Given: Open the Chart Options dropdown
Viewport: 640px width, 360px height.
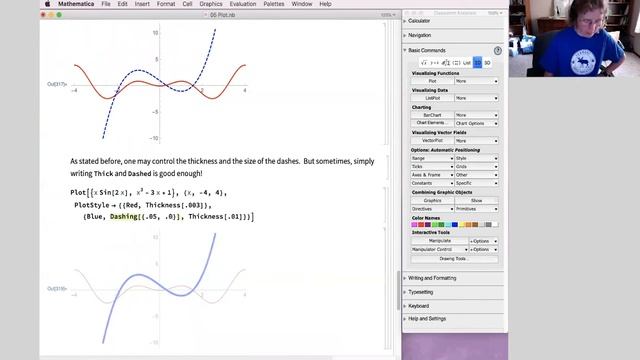Looking at the screenshot, I should click(x=476, y=123).
